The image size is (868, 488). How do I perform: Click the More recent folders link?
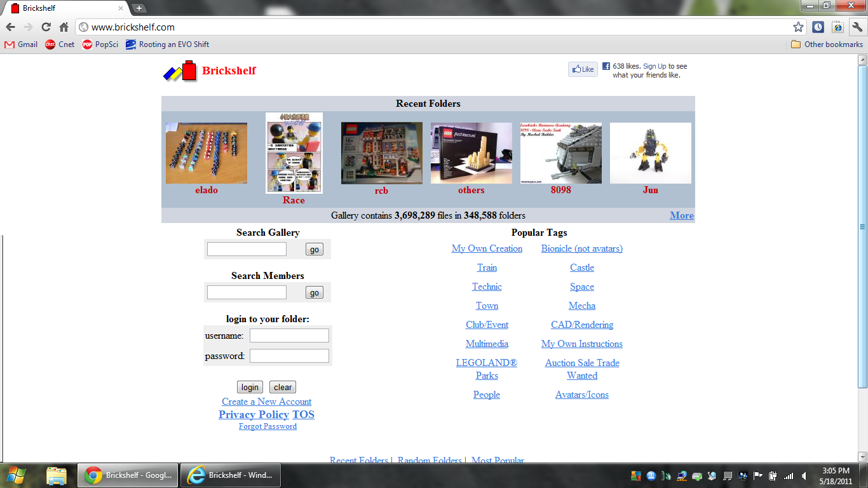point(682,215)
